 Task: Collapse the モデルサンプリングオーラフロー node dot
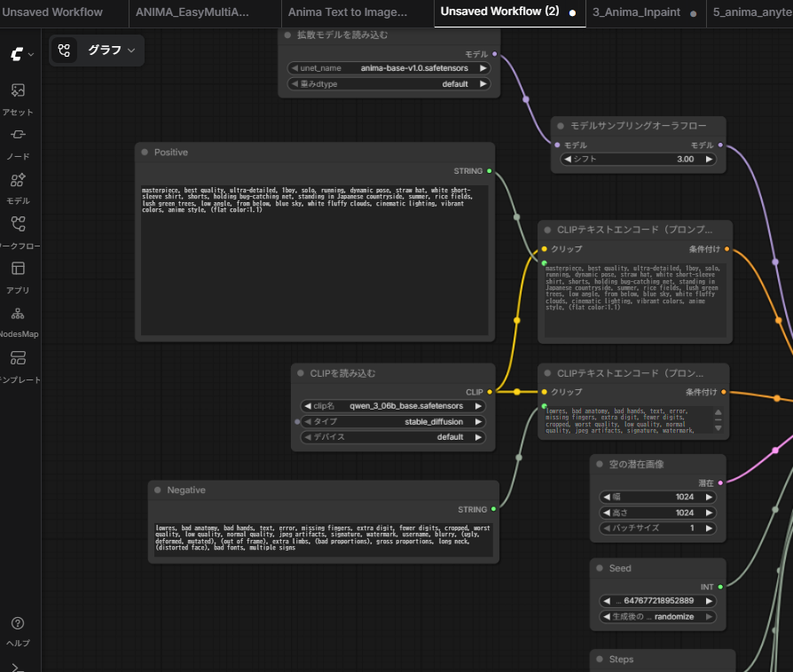coord(561,126)
